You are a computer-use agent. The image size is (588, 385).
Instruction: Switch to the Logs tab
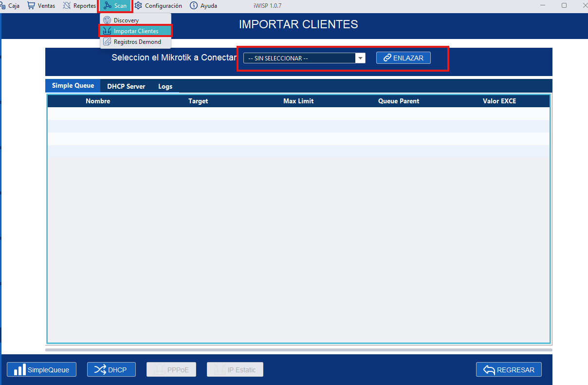165,86
